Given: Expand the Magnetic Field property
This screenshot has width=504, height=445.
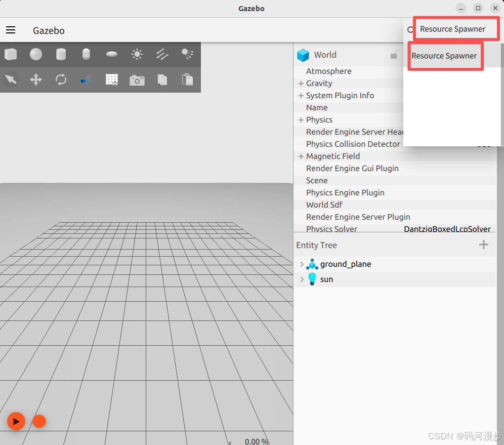Looking at the screenshot, I should (x=301, y=156).
